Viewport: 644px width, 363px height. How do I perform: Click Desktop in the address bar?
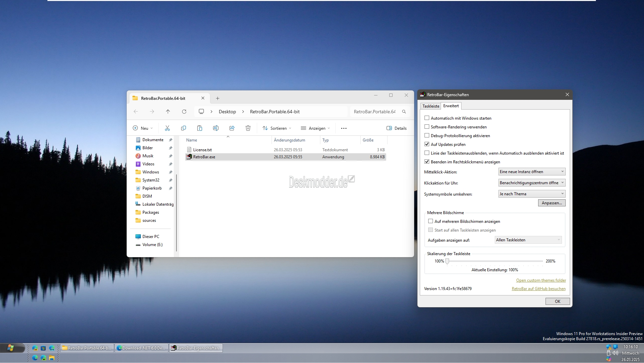pyautogui.click(x=227, y=112)
